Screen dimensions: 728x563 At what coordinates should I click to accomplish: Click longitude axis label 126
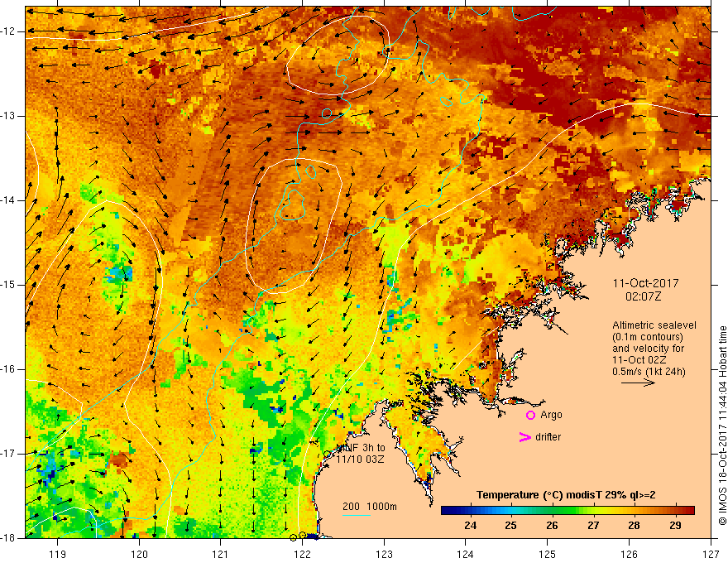629,554
